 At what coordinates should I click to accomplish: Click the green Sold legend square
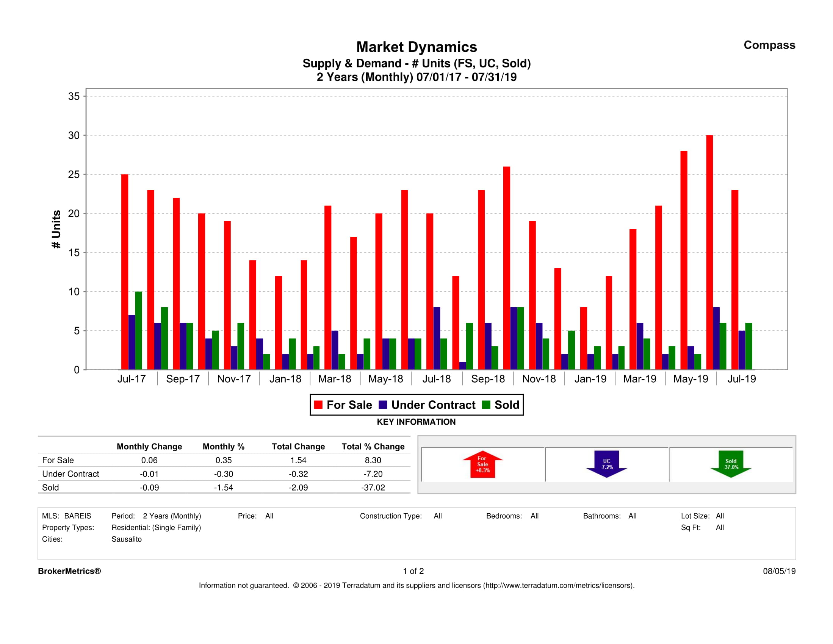486,405
